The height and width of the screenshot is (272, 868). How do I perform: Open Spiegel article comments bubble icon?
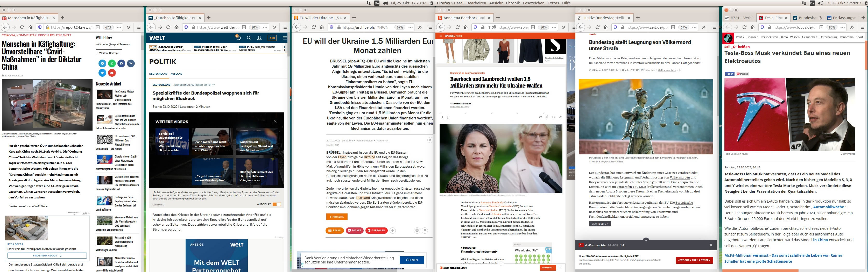441,117
